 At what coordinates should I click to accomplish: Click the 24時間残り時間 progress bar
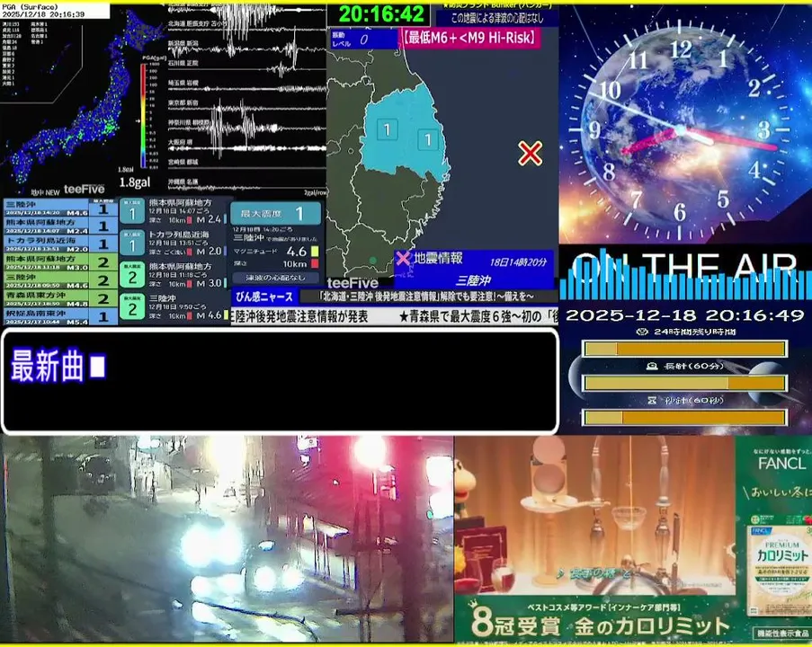pyautogui.click(x=684, y=349)
